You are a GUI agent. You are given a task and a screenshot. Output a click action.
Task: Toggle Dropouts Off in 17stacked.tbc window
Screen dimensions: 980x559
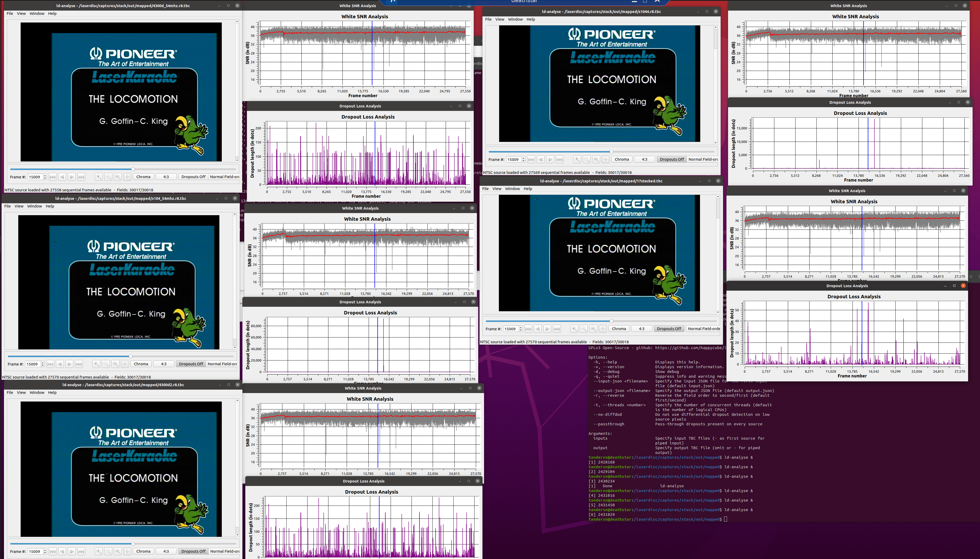(669, 329)
